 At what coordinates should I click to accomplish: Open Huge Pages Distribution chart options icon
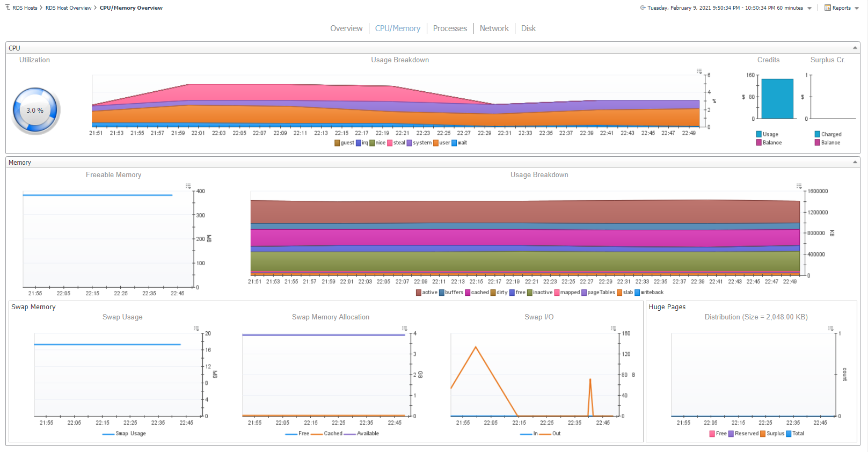tap(830, 328)
